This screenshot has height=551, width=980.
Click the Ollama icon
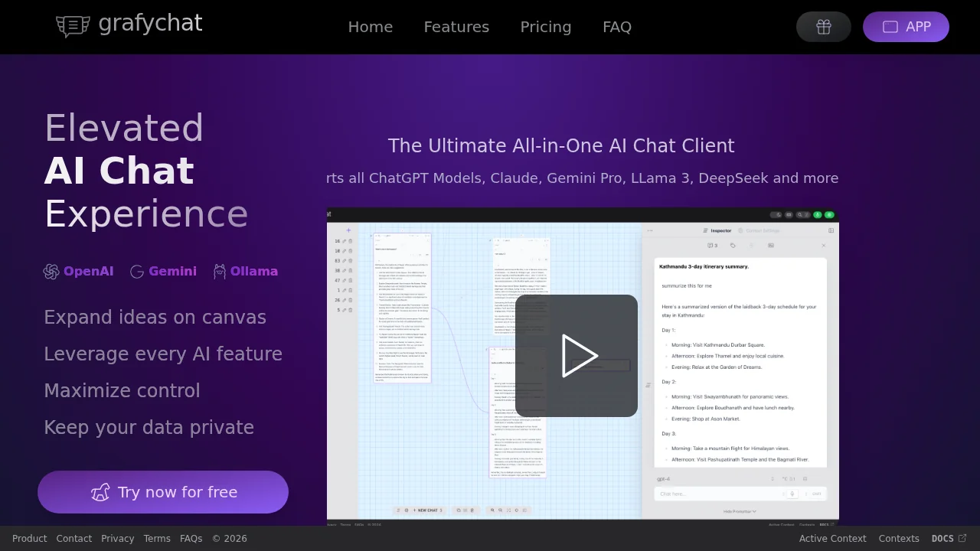coord(219,271)
